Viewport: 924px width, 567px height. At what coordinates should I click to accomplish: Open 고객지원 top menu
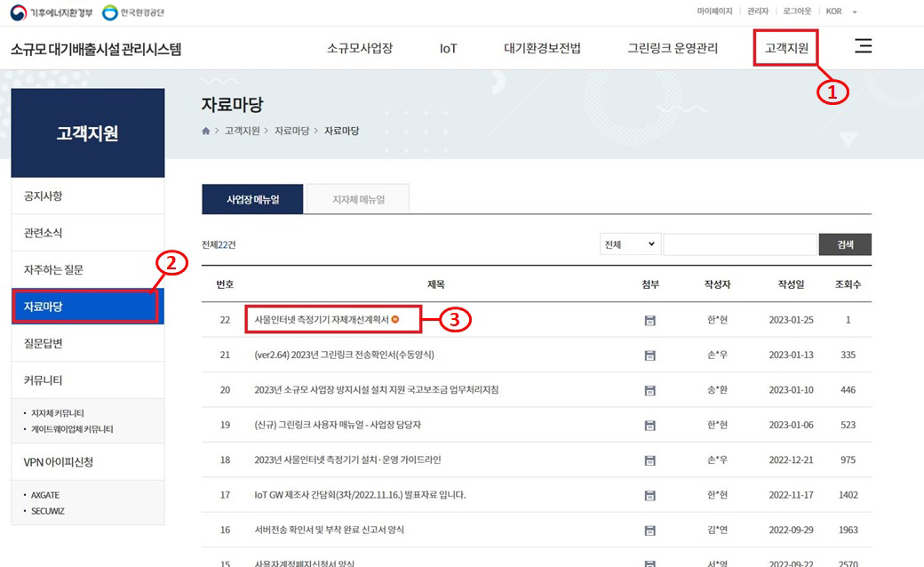(786, 48)
